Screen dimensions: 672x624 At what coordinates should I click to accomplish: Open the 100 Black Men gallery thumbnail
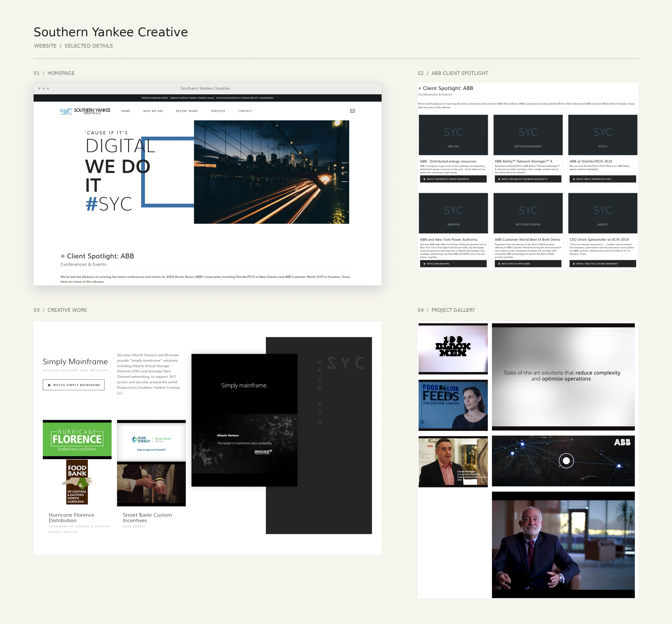pos(453,349)
